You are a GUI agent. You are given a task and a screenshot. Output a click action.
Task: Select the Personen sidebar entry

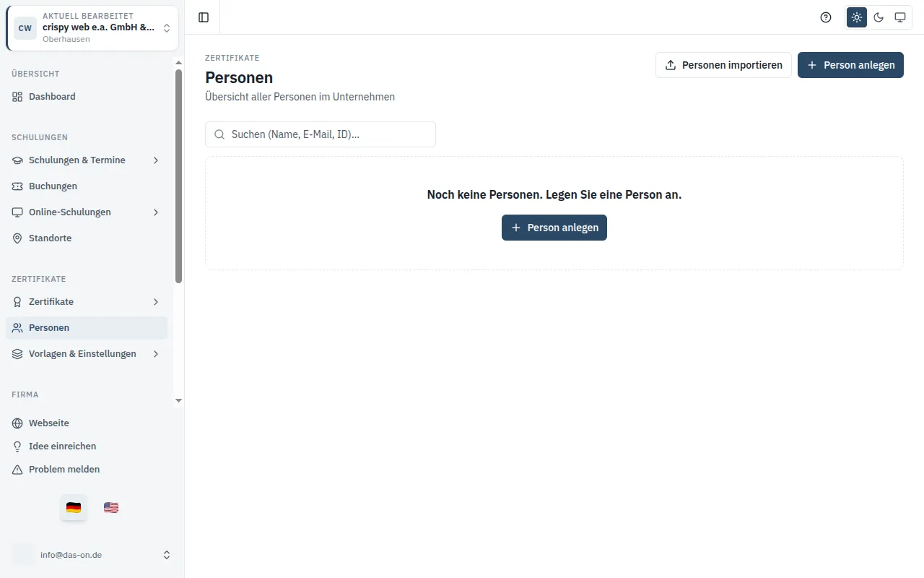point(87,328)
